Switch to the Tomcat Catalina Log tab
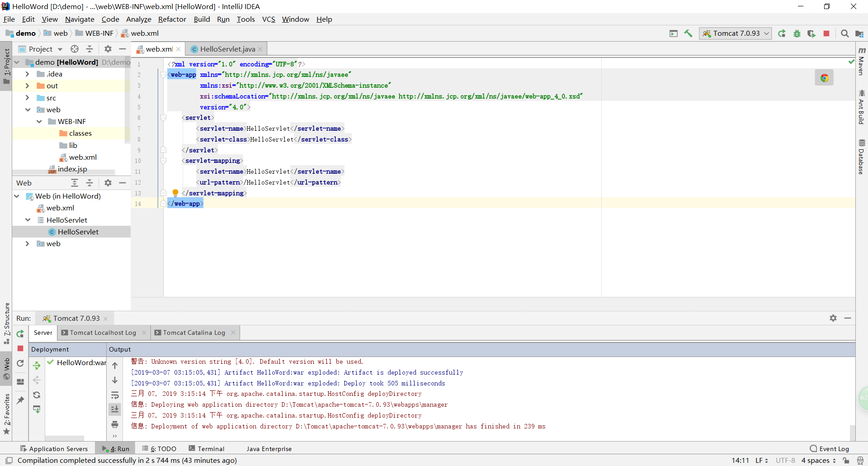This screenshot has width=868, height=466. (193, 333)
